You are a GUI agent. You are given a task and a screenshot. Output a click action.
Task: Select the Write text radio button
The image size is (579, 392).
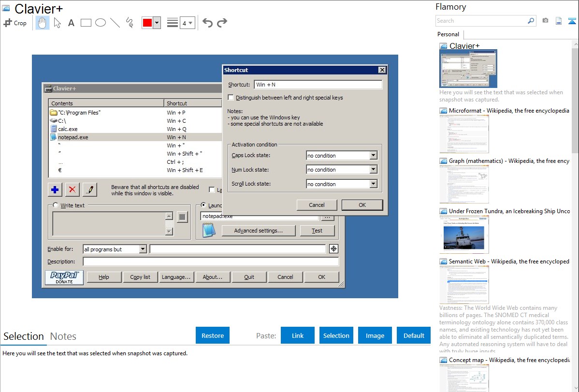[56, 205]
